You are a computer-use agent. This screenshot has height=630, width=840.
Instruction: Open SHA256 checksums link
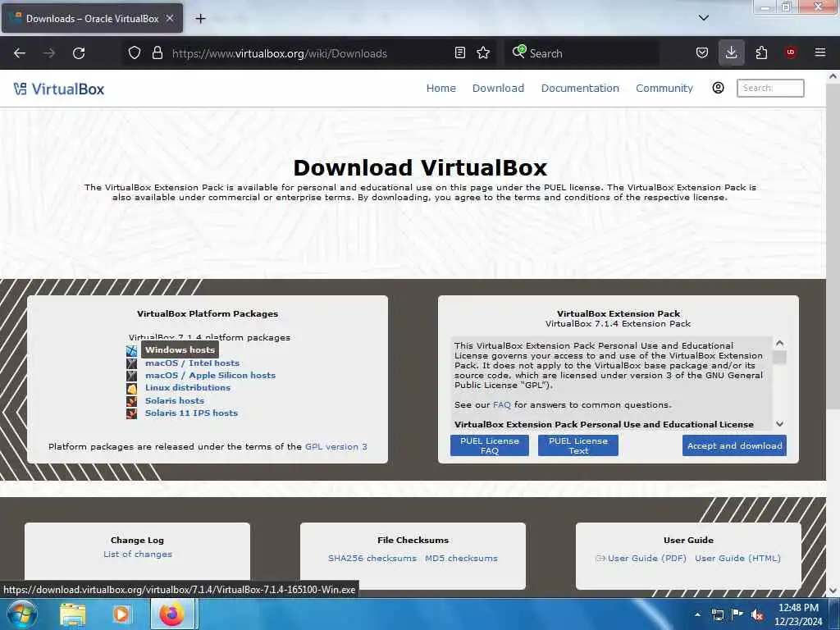[372, 558]
